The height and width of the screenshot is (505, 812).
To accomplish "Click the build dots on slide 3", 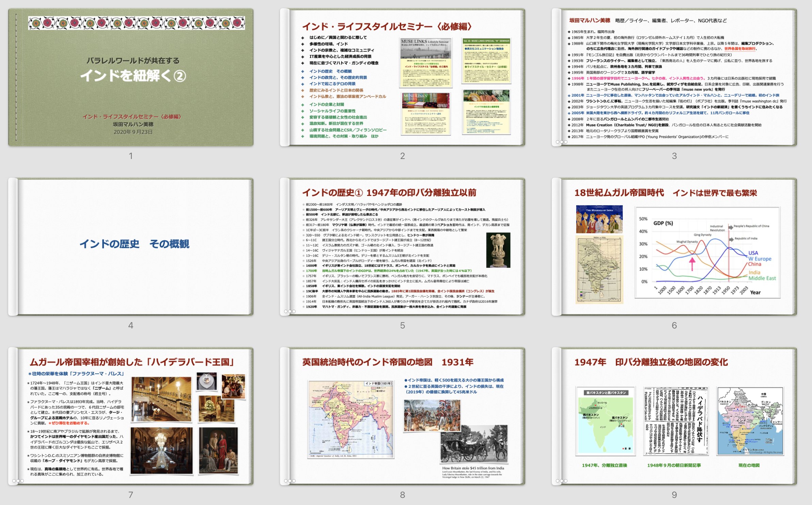I will [x=561, y=142].
